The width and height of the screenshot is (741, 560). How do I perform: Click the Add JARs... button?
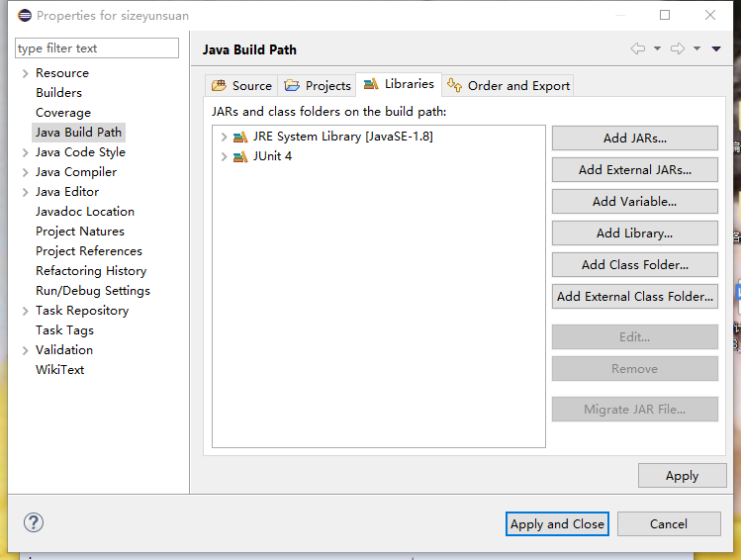(x=635, y=138)
